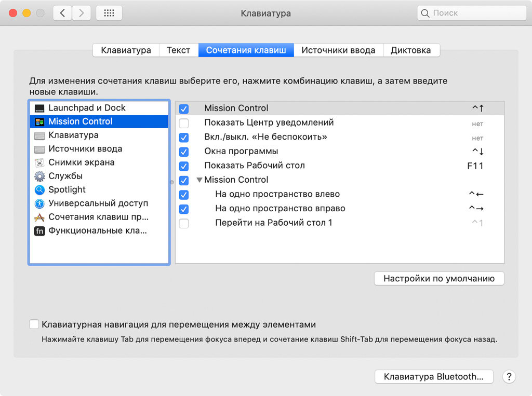This screenshot has width=532, height=396.
Task: Enable Перейти на Рабочий стол 1 checkbox
Action: pos(184,223)
